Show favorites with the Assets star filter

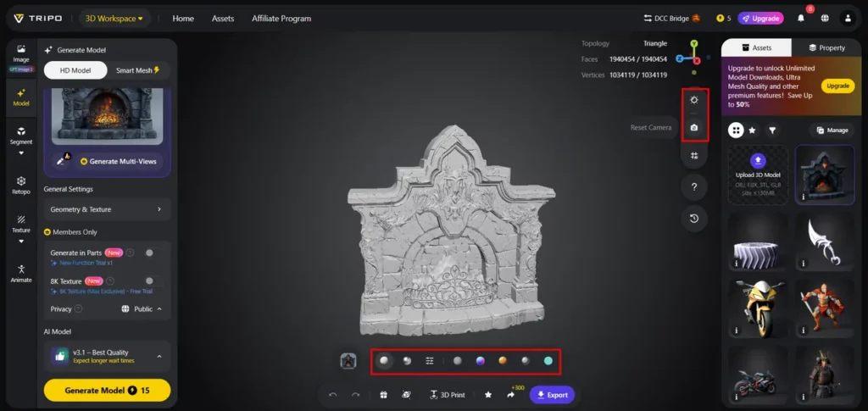(752, 131)
